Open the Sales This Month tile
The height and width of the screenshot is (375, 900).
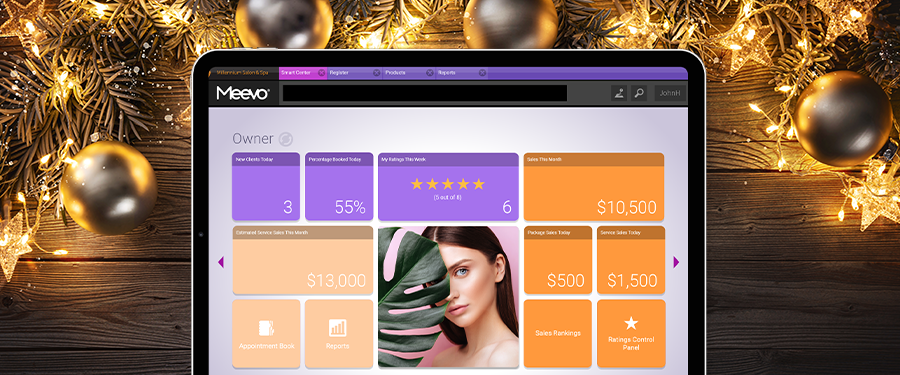(x=594, y=186)
